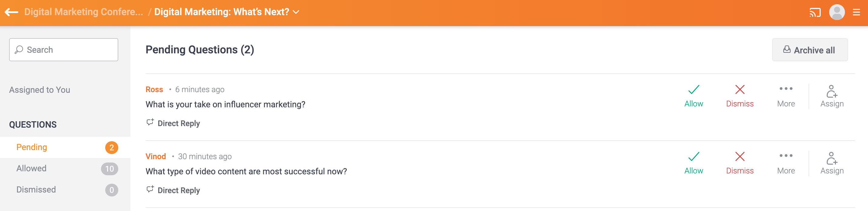
Task: Dismiss Vinod's video content question
Action: point(740,163)
